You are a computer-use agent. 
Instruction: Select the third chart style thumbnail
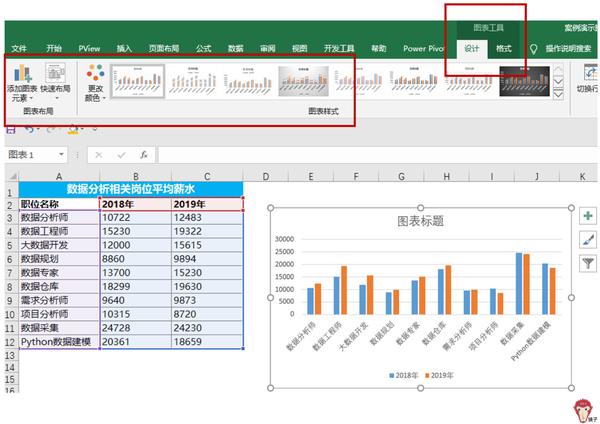pyautogui.click(x=248, y=81)
